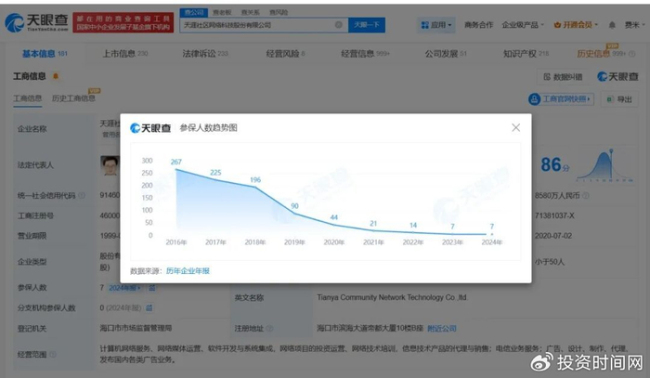Click the 天眼查 logo in the popup header
The image size is (650, 378).
(150, 128)
